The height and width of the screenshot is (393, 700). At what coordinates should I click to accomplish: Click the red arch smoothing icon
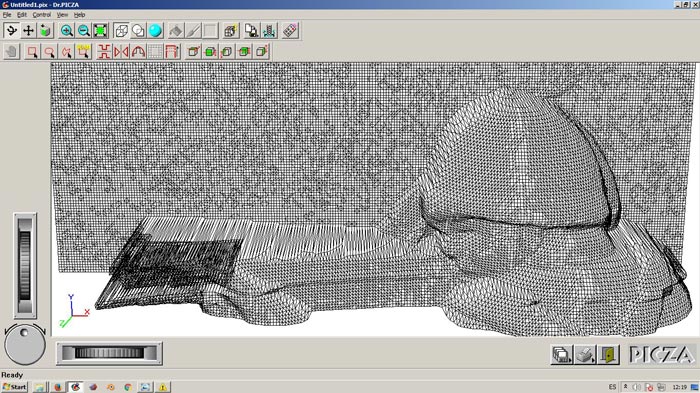tap(138, 51)
